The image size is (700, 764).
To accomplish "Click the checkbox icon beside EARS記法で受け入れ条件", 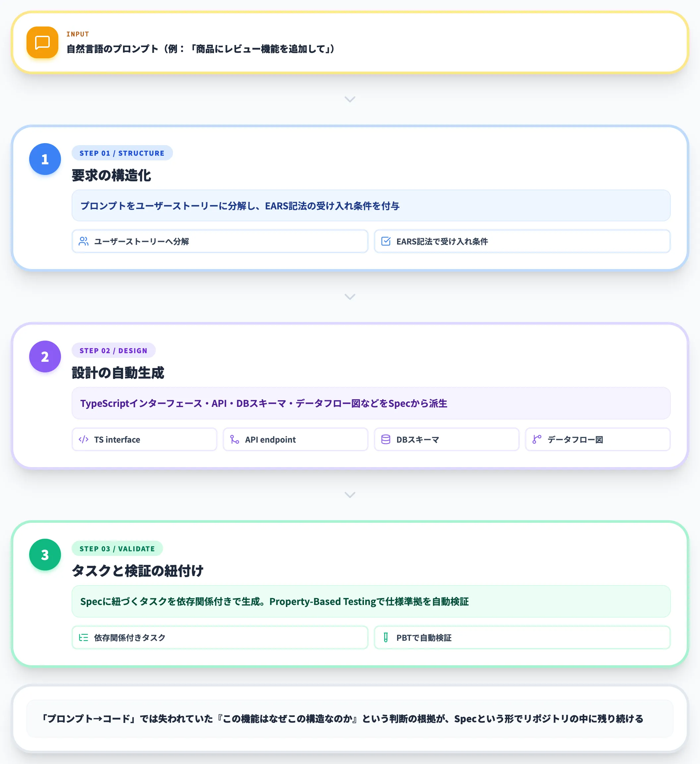I will point(386,241).
